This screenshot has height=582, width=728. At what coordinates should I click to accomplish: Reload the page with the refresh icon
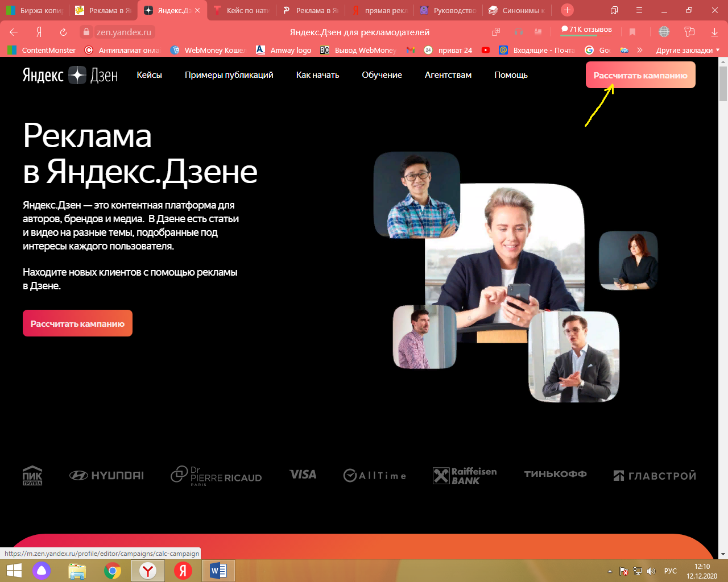[63, 32]
